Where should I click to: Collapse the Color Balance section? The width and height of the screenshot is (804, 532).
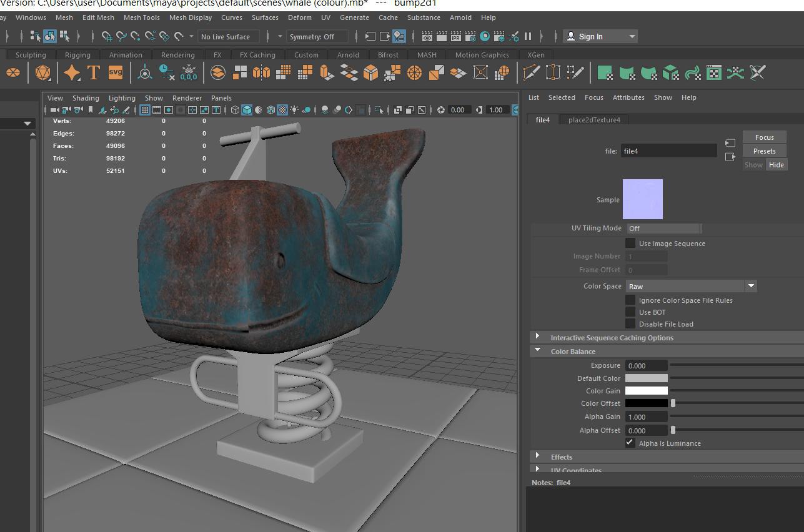[538, 351]
